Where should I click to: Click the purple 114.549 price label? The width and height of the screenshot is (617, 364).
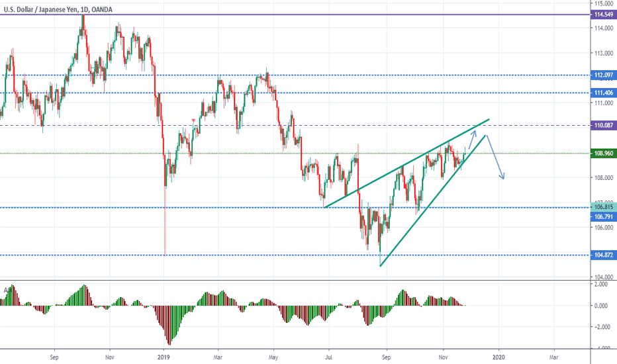pos(602,14)
